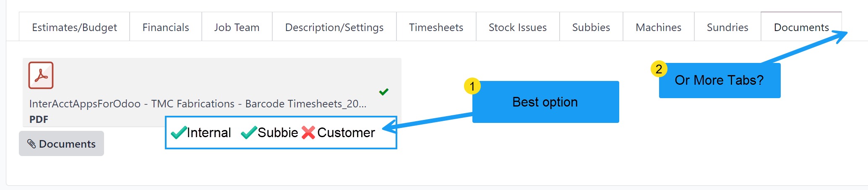
Task: Select the Documents tab
Action: click(x=801, y=27)
